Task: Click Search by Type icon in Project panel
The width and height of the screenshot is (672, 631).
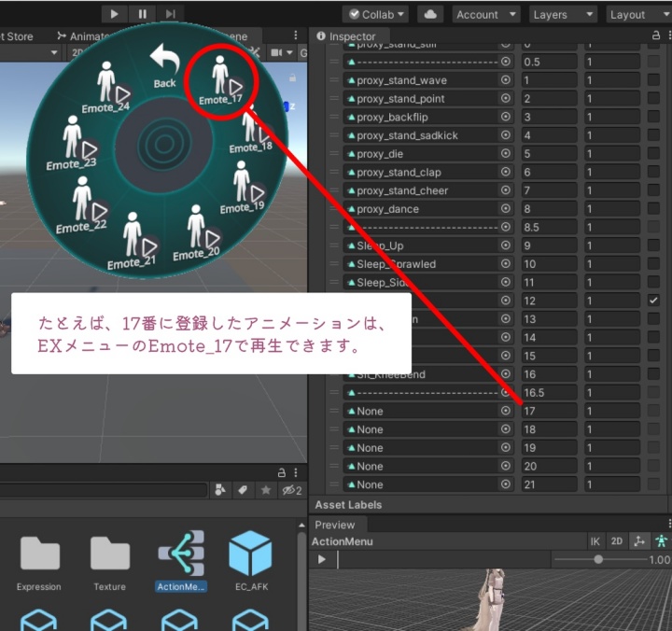Action: (220, 490)
